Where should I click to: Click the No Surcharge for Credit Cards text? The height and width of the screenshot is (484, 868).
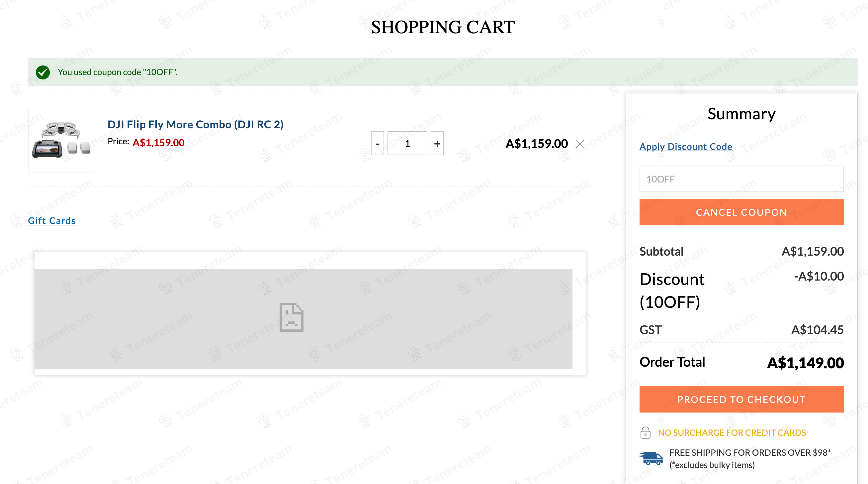pyautogui.click(x=732, y=432)
